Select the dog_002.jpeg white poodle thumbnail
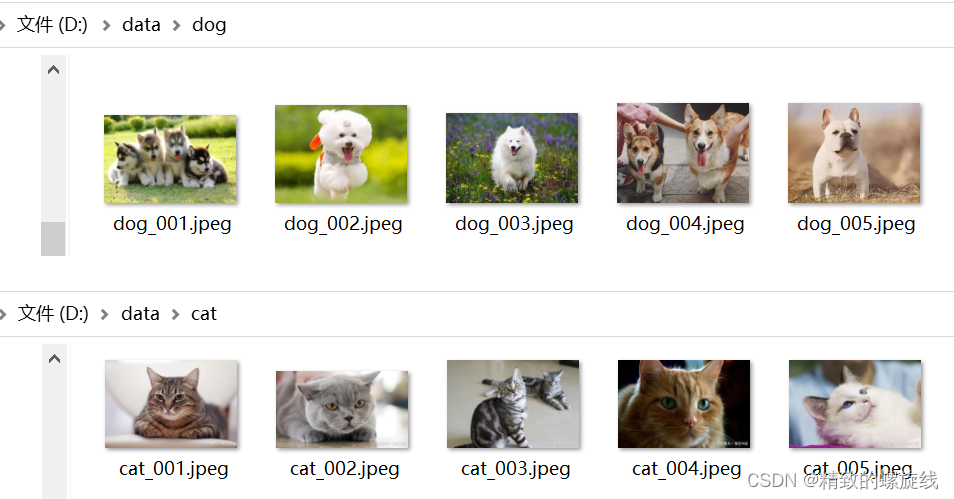This screenshot has height=499, width=954. click(x=341, y=154)
